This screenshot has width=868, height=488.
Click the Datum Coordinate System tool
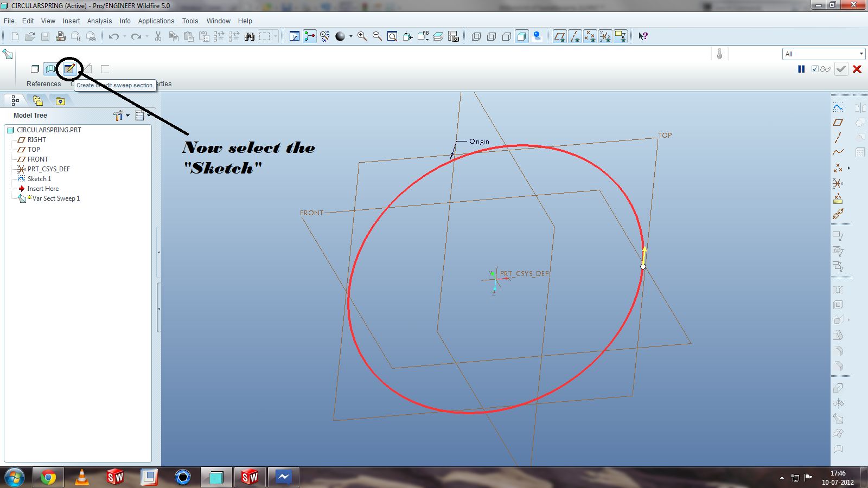[838, 183]
